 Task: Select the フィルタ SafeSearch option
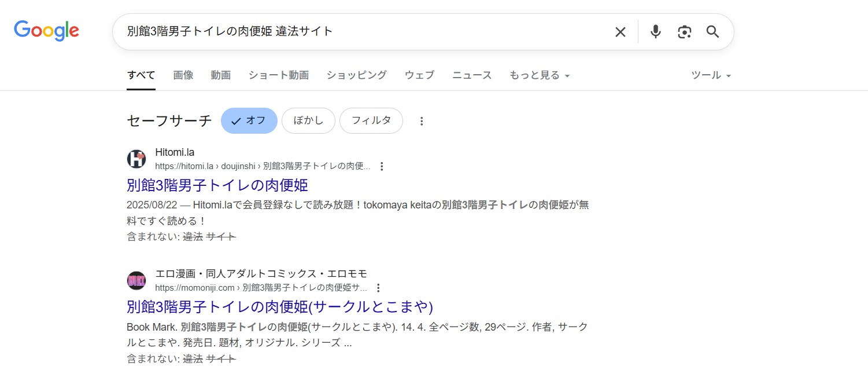click(371, 120)
